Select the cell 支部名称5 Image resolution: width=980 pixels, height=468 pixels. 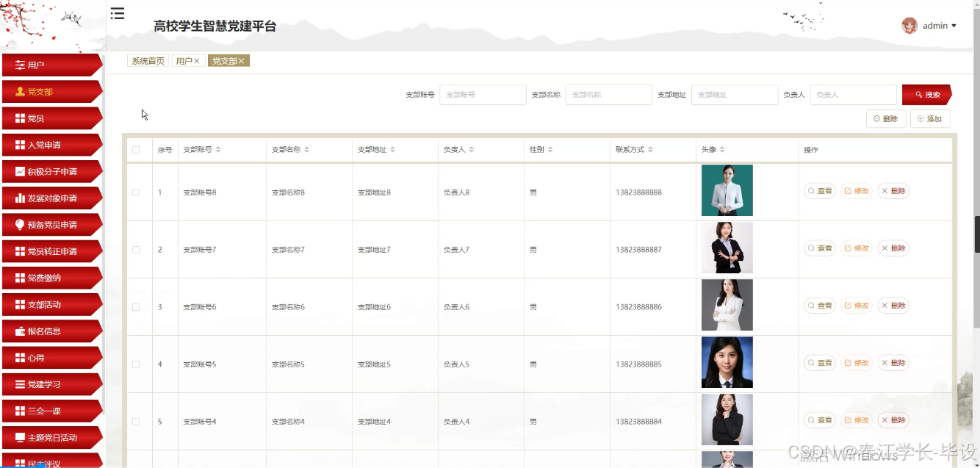(x=288, y=364)
